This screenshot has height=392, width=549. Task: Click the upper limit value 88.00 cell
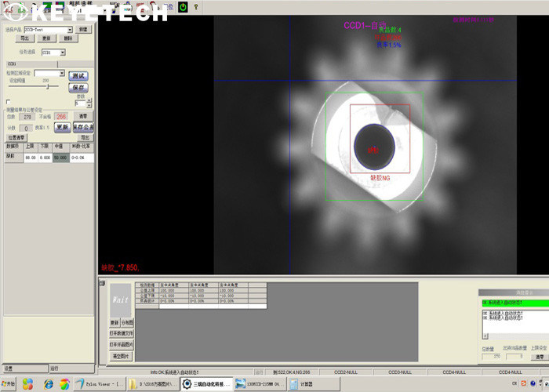click(31, 157)
